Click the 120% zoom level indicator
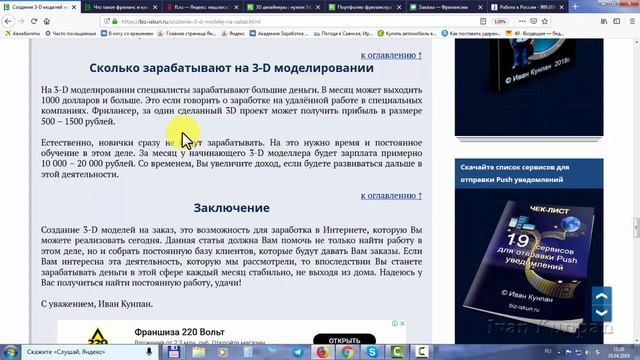 click(500, 21)
